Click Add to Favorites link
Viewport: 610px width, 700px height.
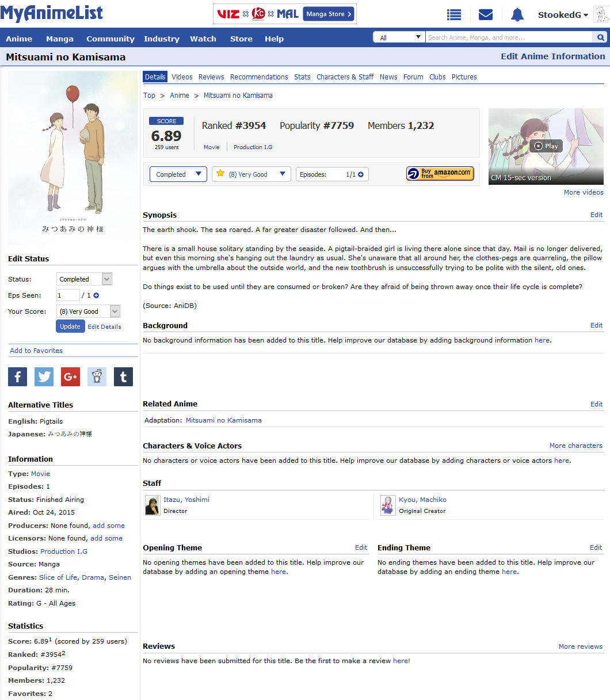point(36,351)
